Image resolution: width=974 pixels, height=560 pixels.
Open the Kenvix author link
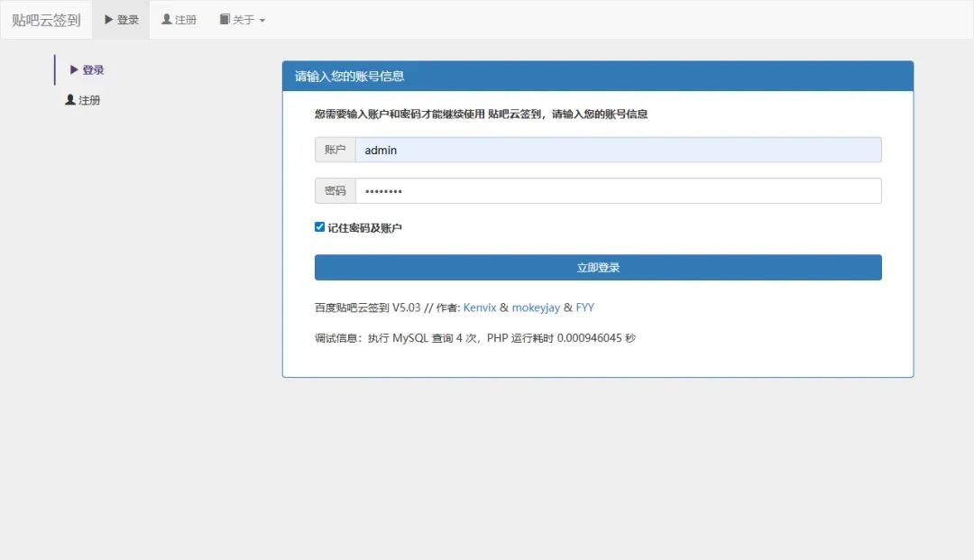pyautogui.click(x=480, y=308)
